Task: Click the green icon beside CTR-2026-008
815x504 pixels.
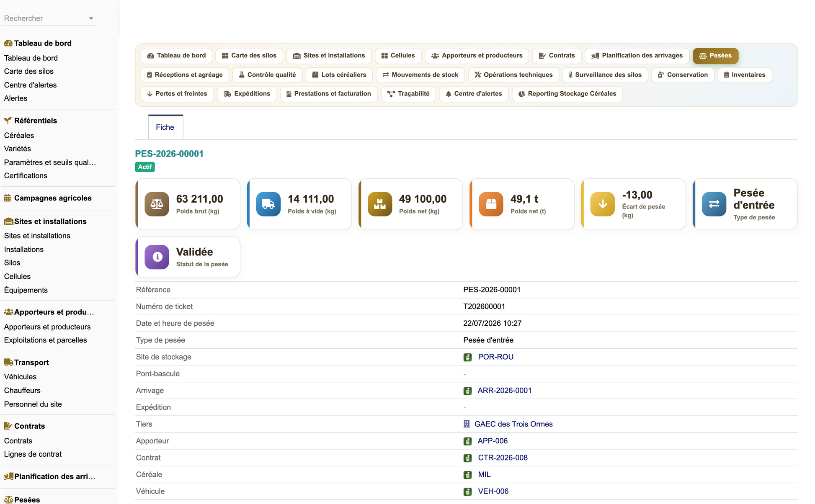Action: pyautogui.click(x=467, y=458)
